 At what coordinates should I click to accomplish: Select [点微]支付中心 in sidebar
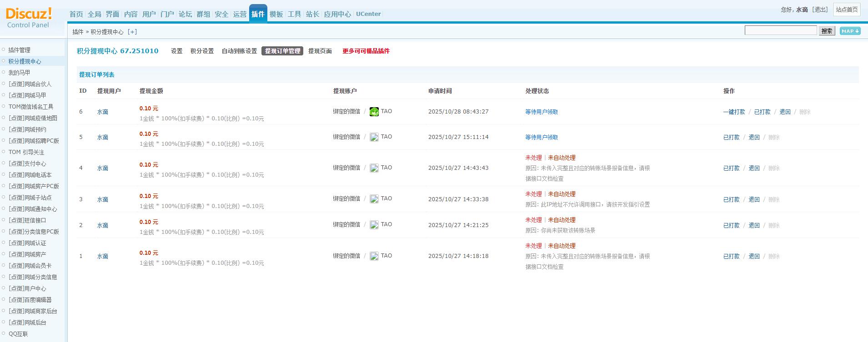(x=27, y=164)
